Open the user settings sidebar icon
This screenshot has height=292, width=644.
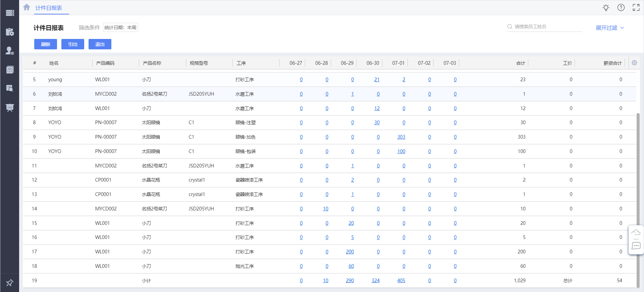point(10,51)
